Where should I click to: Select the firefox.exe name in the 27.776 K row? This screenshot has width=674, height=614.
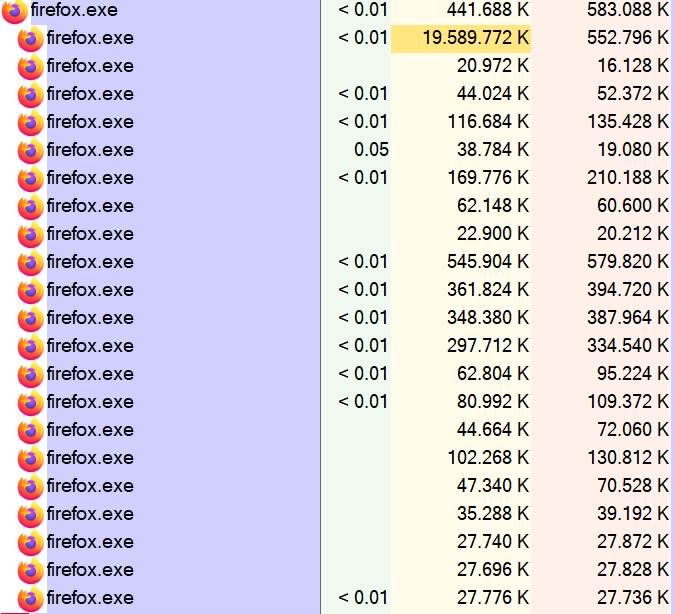coord(90,598)
